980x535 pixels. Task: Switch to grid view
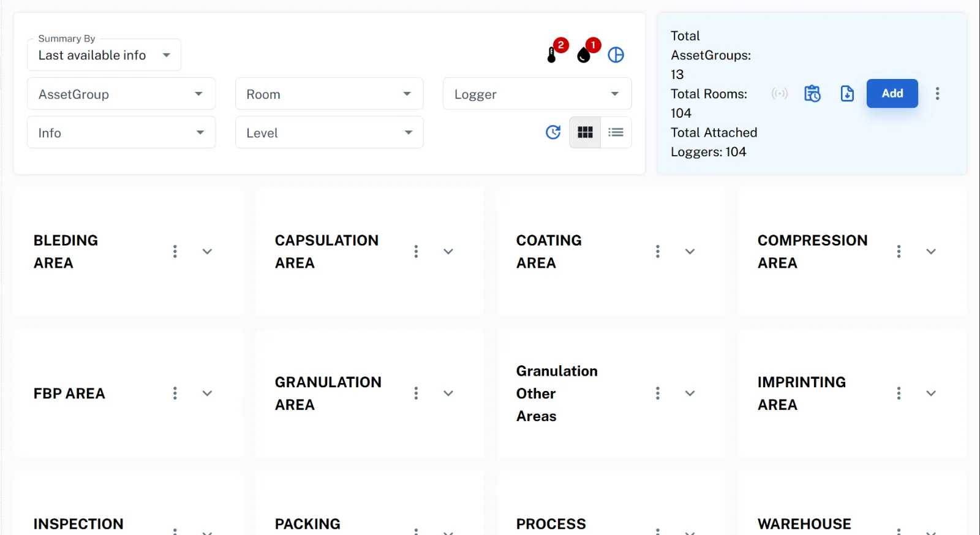585,132
